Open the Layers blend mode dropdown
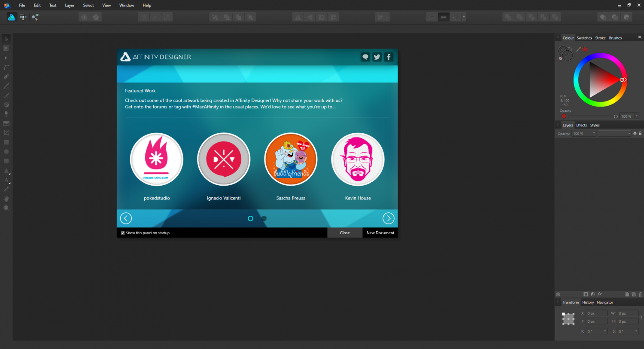This screenshot has height=349, width=644. 615,134
